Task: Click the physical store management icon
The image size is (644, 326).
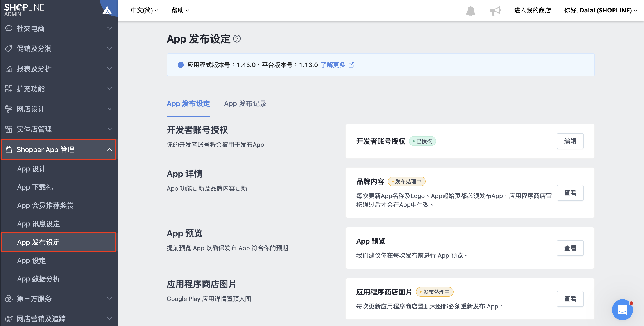Action: [x=9, y=129]
